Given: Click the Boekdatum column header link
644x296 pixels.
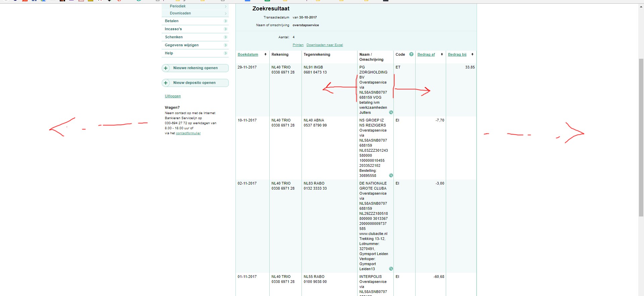Looking at the screenshot, I should 248,54.
